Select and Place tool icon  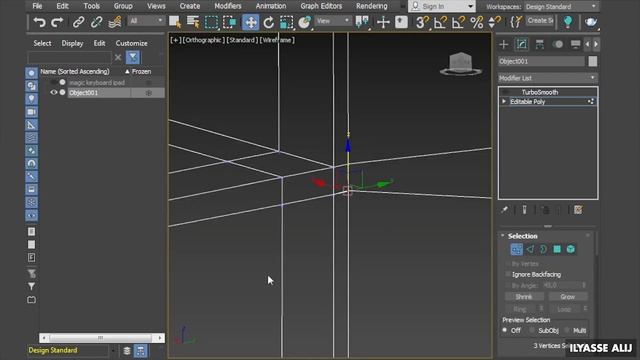304,22
